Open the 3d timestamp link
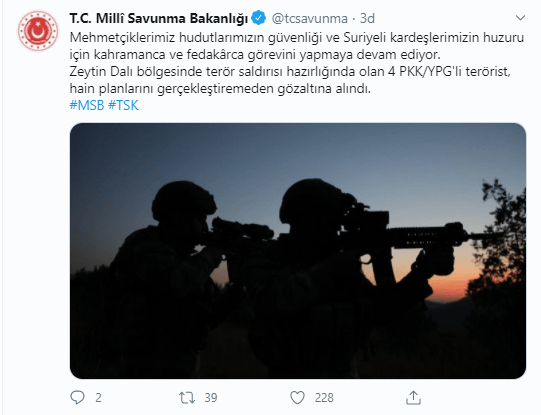 pyautogui.click(x=367, y=18)
